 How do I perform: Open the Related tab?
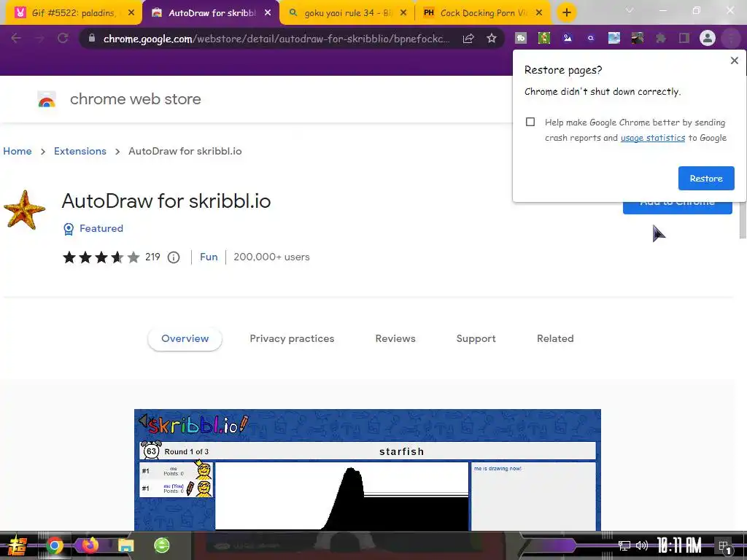555,338
